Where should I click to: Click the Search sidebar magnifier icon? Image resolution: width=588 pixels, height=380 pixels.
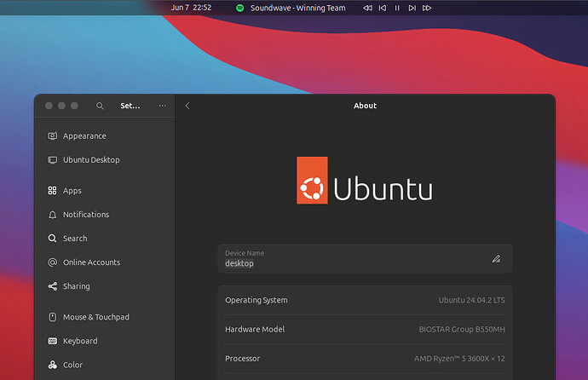[53, 239]
